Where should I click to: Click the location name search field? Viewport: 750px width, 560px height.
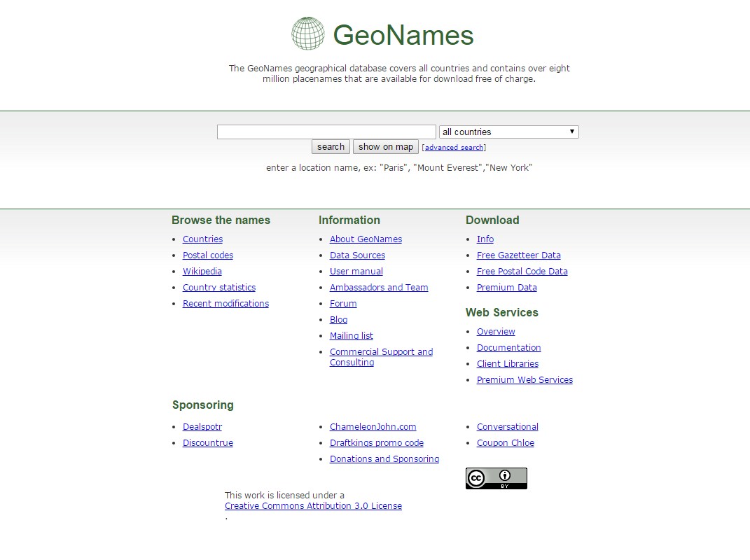click(326, 132)
